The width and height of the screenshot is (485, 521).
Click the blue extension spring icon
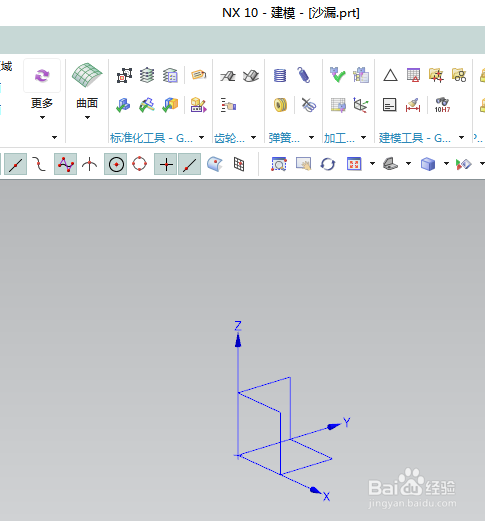[x=304, y=75]
